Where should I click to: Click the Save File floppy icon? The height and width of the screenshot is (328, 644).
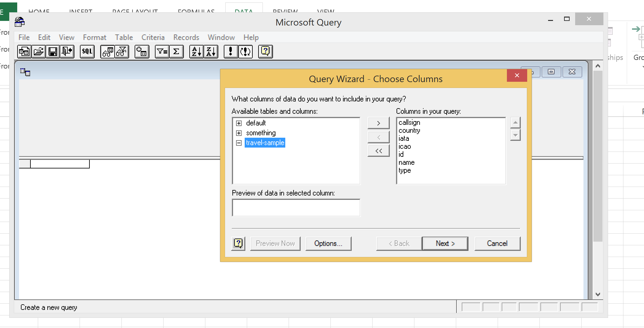[53, 52]
